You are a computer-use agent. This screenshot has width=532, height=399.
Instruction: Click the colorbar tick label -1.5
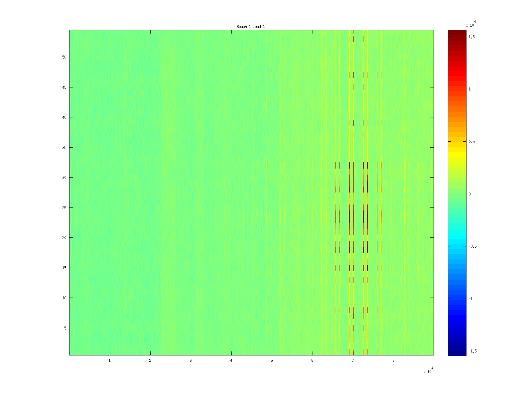point(472,351)
